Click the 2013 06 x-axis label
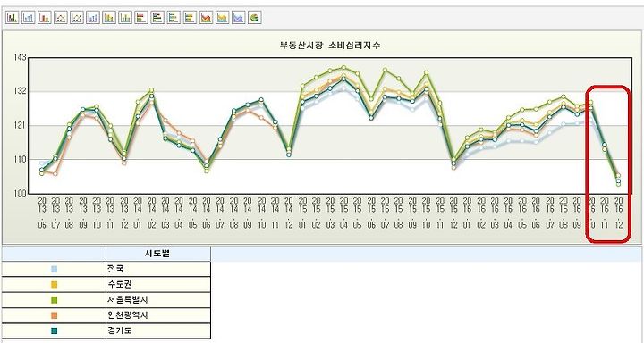This screenshot has width=644, height=343. coord(42,213)
